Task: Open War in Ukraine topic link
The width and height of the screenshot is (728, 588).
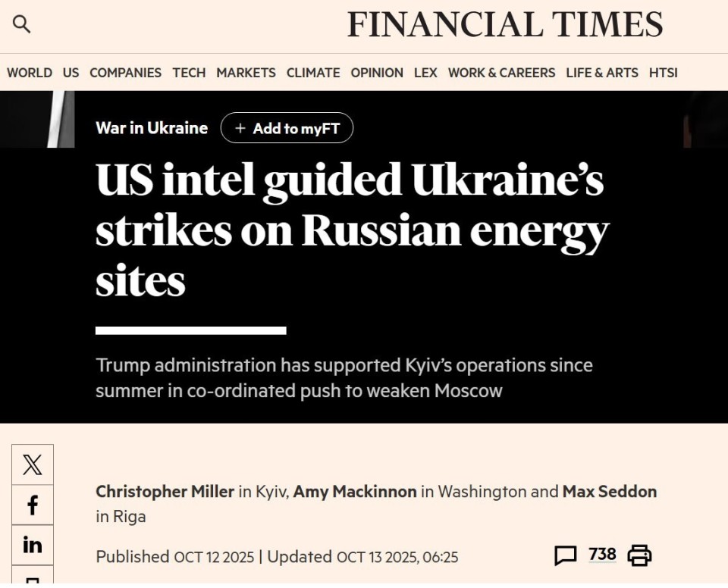Action: point(152,128)
